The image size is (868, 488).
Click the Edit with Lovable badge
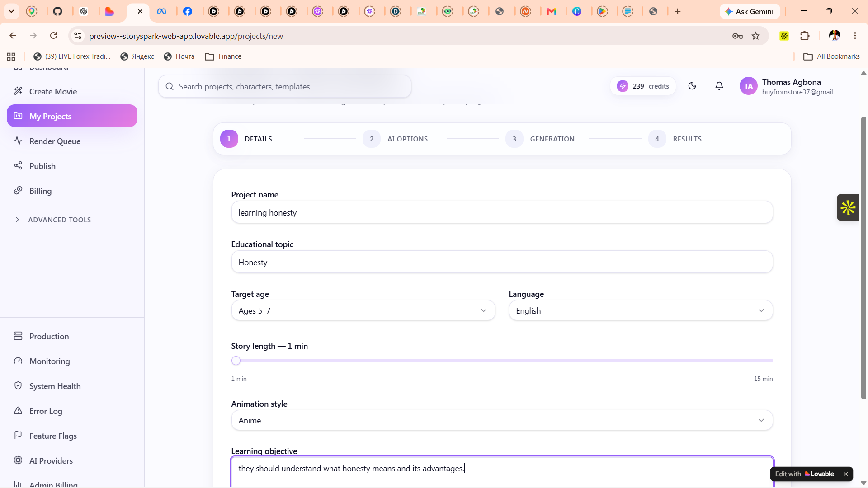[x=804, y=474]
